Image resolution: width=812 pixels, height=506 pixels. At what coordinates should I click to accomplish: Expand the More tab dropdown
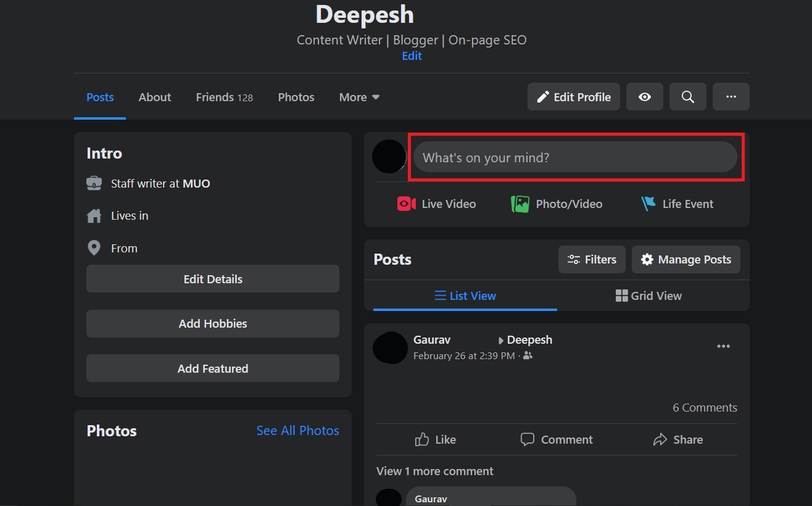[x=358, y=97]
